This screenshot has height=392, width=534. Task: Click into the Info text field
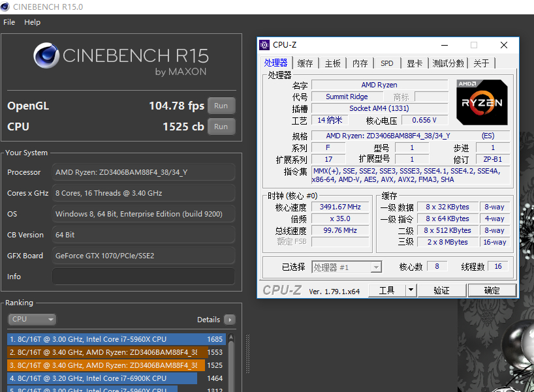[143, 277]
